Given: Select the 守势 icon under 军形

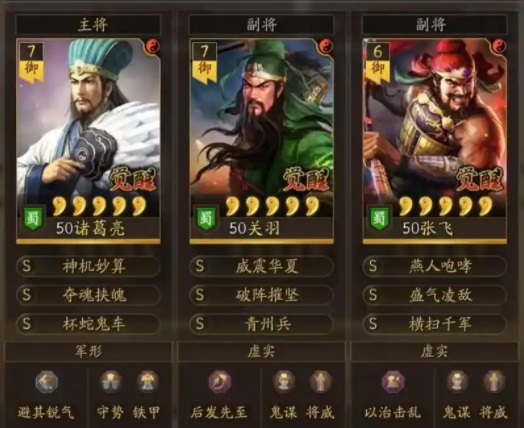Looking at the screenshot, I should (111, 382).
